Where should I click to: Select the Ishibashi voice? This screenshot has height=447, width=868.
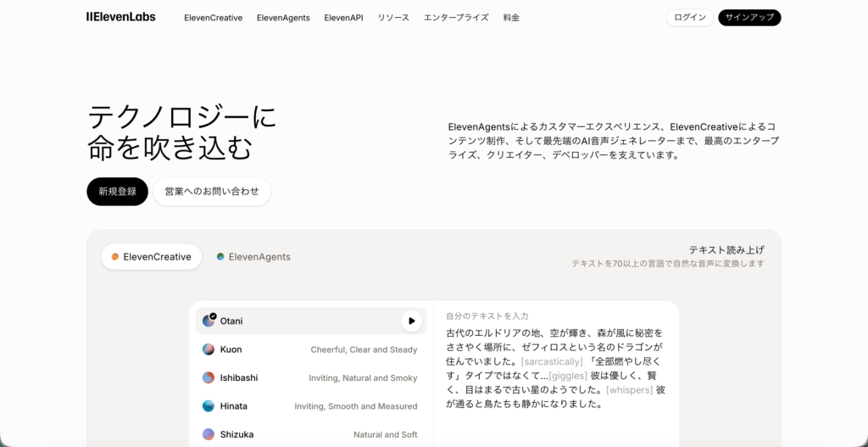[311, 377]
